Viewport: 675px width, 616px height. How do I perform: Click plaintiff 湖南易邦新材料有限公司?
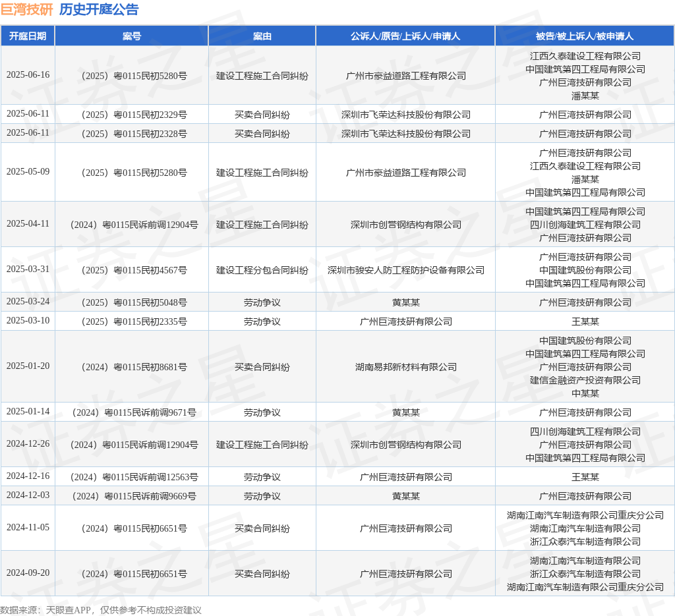pos(405,367)
